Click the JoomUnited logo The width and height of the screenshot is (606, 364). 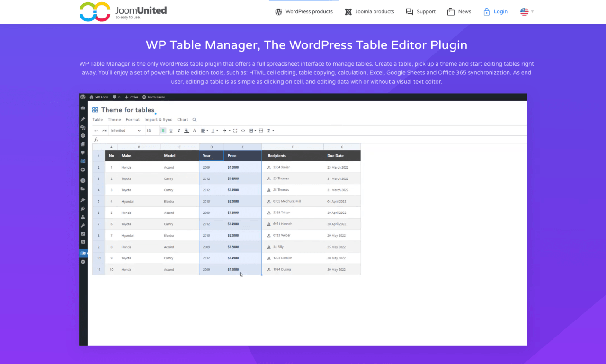point(123,11)
